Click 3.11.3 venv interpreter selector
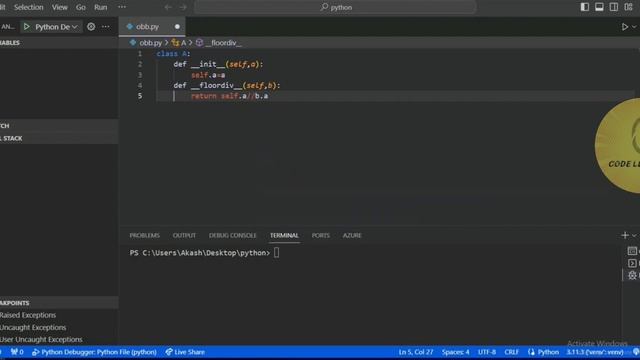640x360 pixels. 595,352
